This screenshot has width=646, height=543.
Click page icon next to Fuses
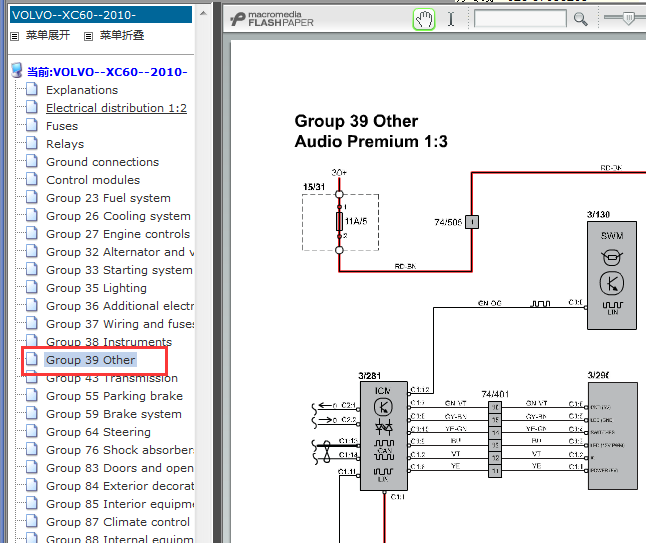tap(32, 125)
